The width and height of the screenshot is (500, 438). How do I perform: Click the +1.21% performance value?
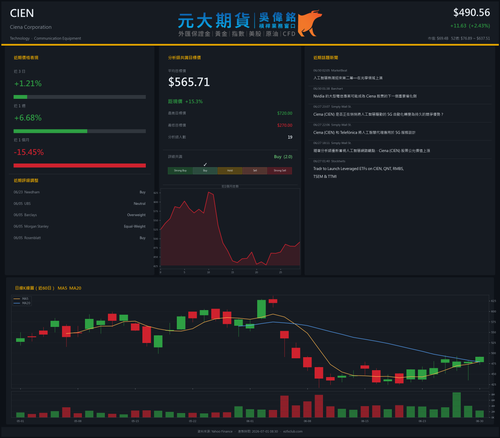28,83
